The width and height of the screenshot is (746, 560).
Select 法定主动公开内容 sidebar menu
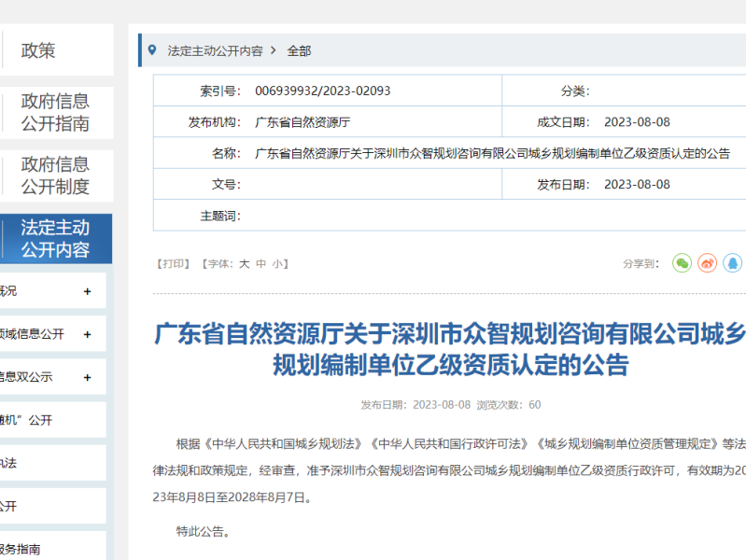pos(55,239)
